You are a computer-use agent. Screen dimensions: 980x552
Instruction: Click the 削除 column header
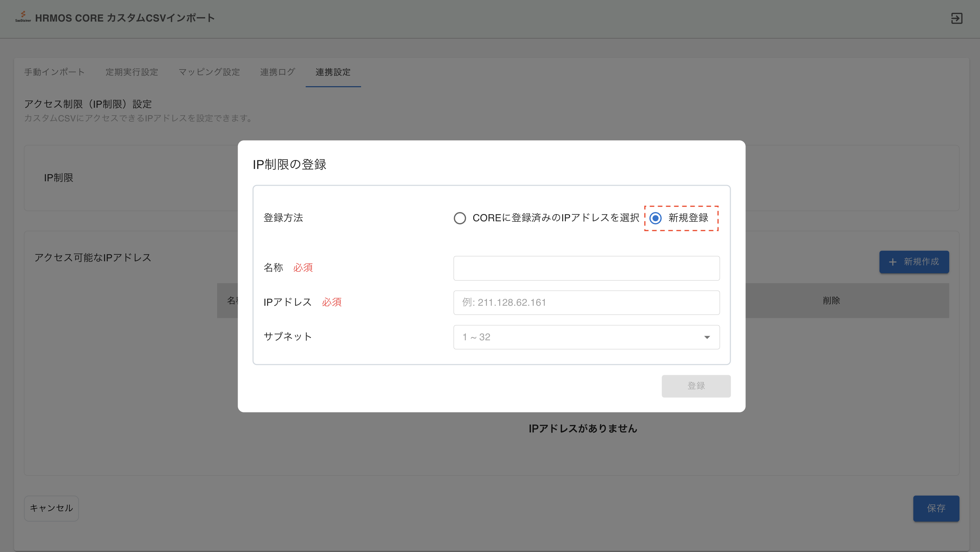[x=831, y=301]
